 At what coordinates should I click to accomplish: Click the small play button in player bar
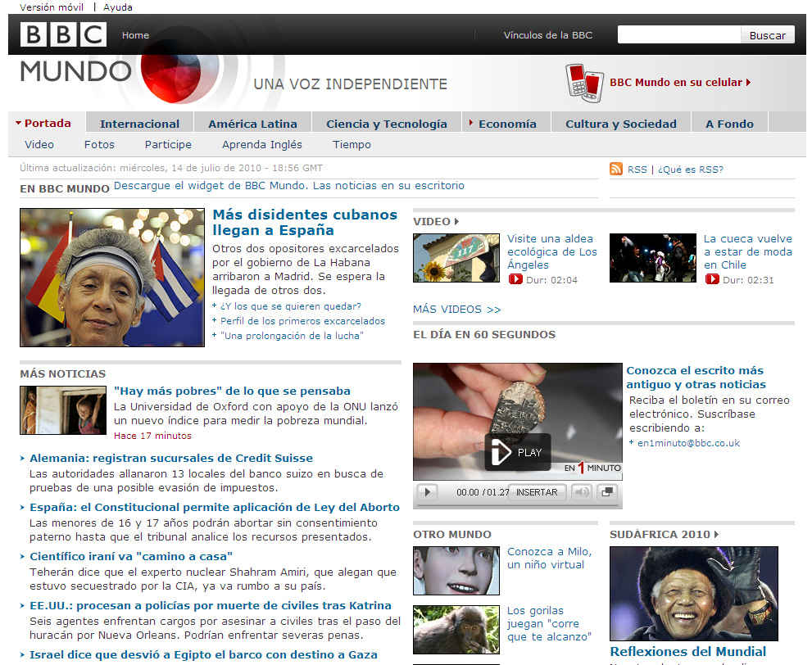[x=427, y=492]
